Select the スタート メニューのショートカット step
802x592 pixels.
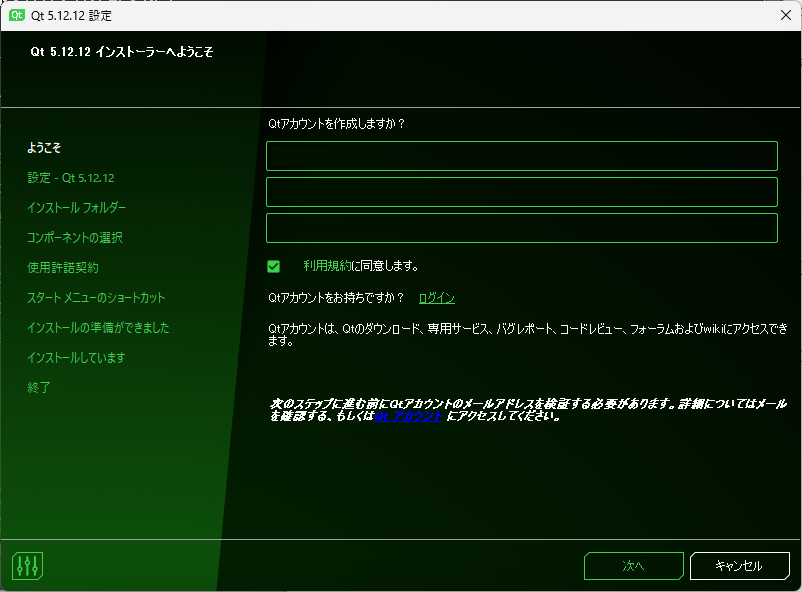click(x=96, y=298)
